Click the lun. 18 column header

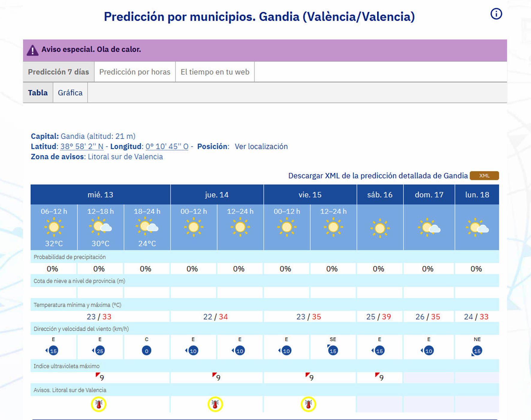(477, 195)
